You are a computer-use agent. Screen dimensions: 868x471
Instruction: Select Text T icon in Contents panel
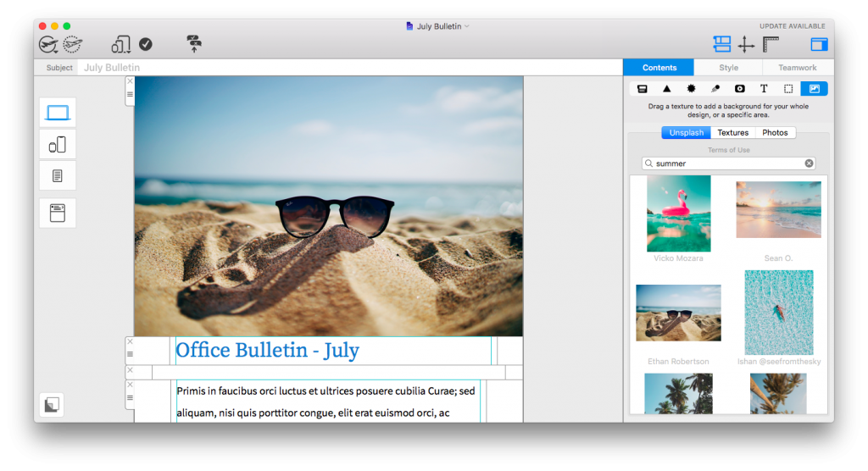coord(764,89)
